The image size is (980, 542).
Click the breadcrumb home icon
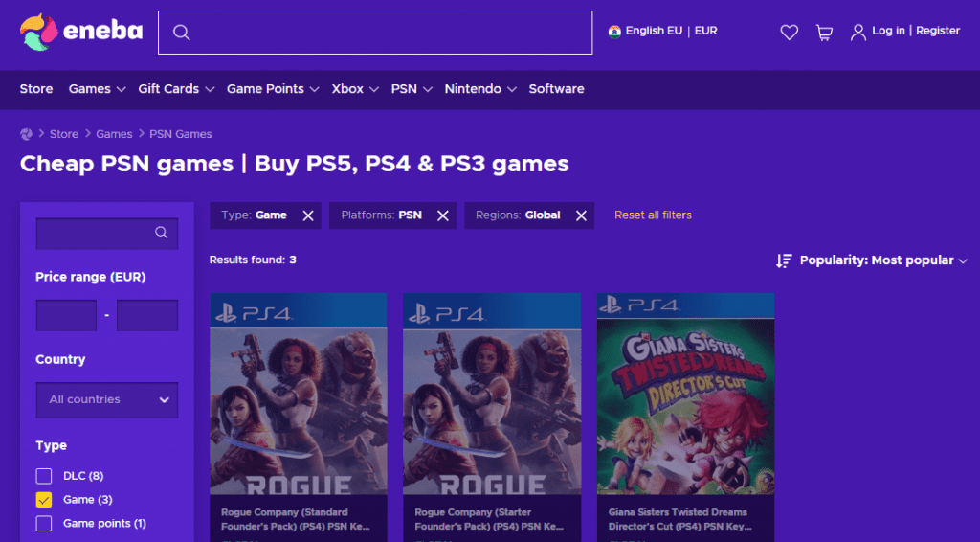(x=27, y=134)
